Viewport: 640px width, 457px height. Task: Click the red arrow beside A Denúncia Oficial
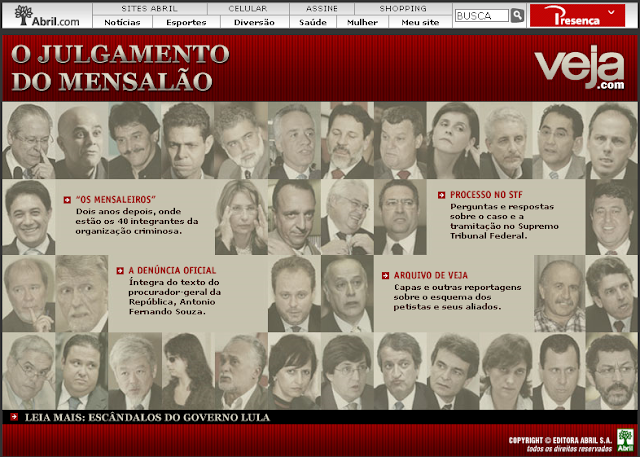pos(120,271)
